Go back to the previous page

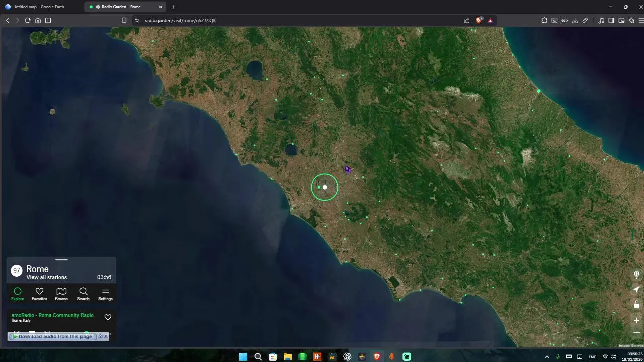coord(8,20)
